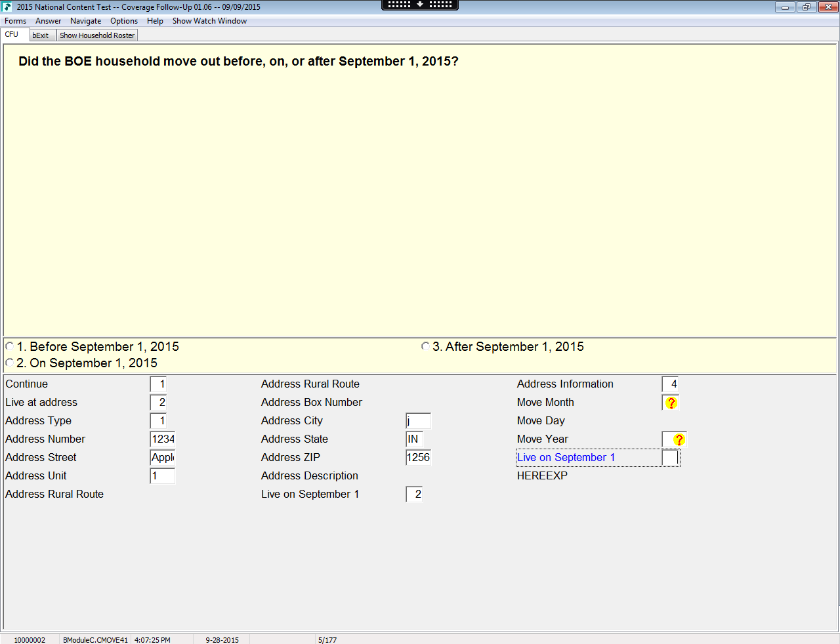
Task: Click the 'Address ZIP' label
Action: coord(291,458)
